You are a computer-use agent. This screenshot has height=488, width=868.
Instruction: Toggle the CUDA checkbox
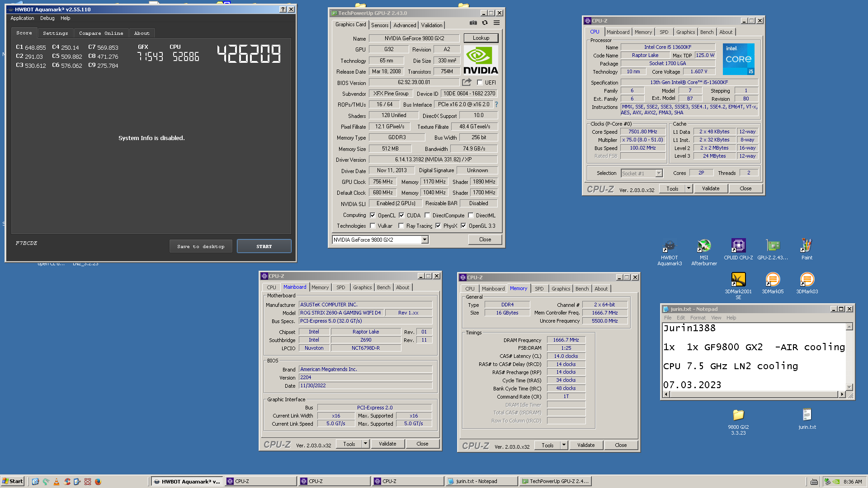[x=401, y=216]
